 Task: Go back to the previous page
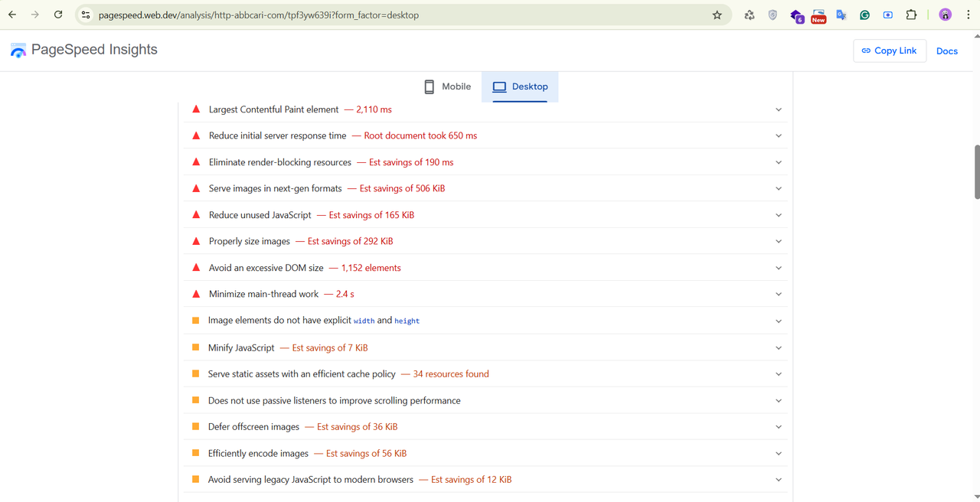[x=12, y=15]
